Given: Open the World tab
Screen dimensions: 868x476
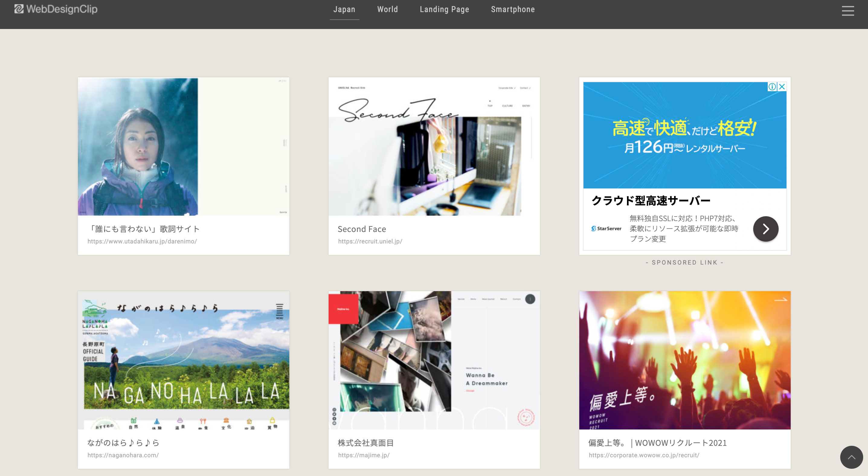Looking at the screenshot, I should click(387, 9).
